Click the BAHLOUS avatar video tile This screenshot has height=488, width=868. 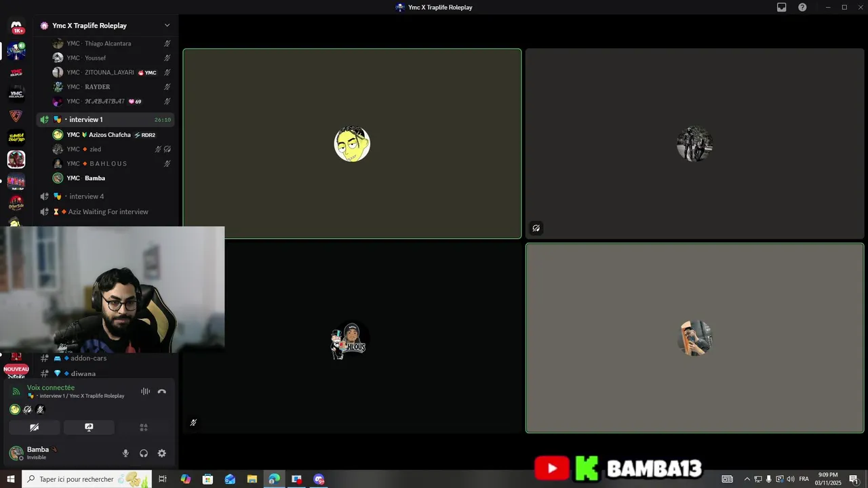(x=352, y=338)
